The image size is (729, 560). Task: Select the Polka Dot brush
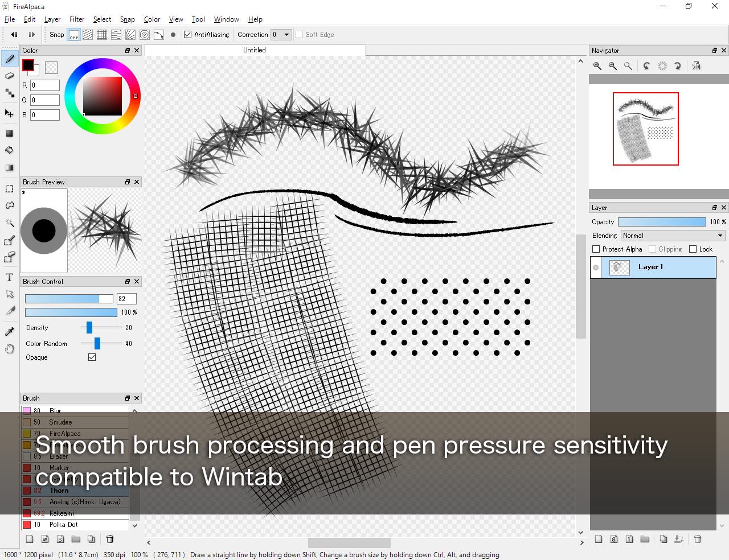[64, 525]
